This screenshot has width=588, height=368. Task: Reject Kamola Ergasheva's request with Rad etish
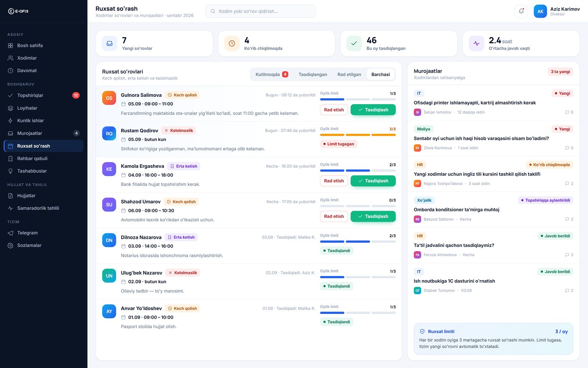[334, 181]
